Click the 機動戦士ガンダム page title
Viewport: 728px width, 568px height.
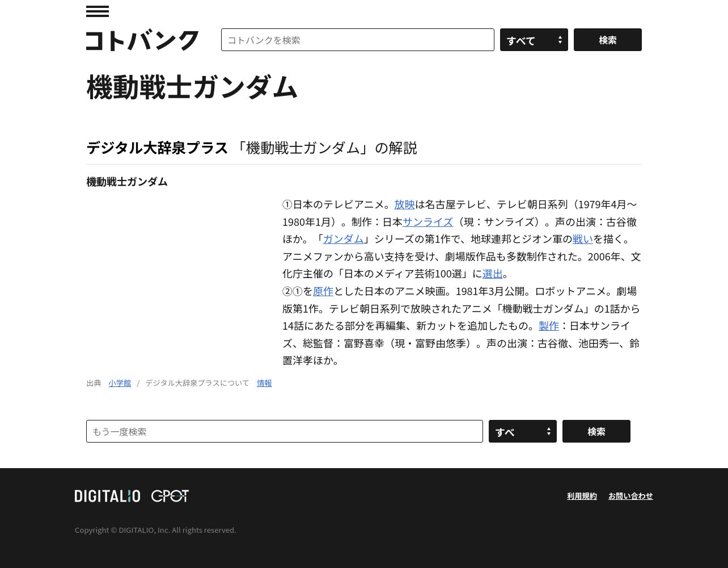point(192,87)
